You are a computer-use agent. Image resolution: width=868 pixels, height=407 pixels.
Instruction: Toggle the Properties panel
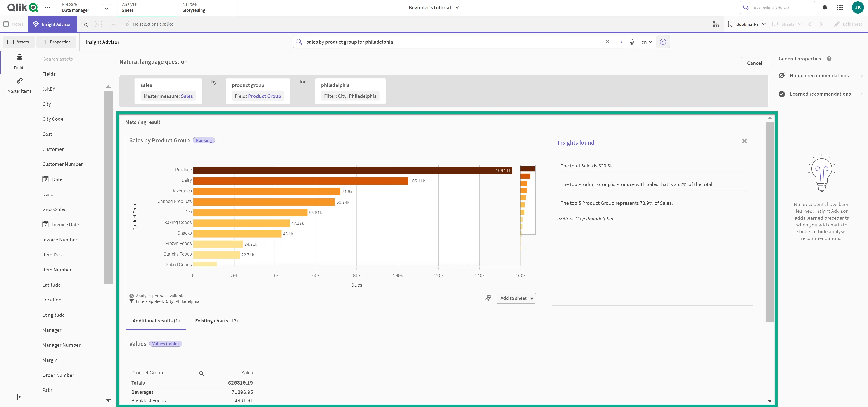56,42
